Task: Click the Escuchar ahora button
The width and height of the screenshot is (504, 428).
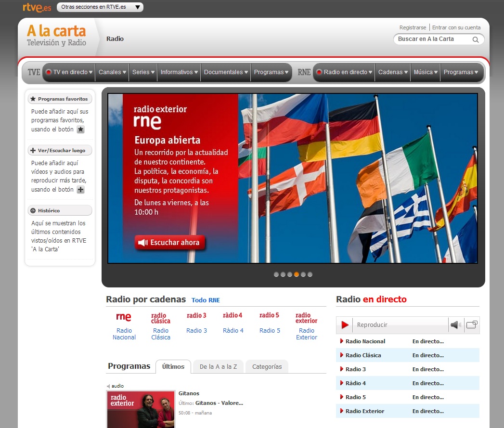Action: tap(170, 243)
